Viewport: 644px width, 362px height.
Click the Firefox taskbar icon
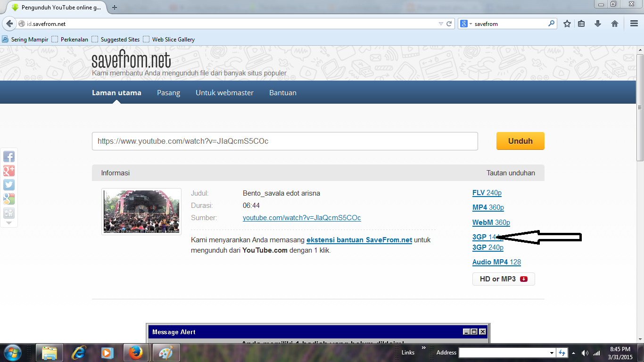(x=136, y=353)
